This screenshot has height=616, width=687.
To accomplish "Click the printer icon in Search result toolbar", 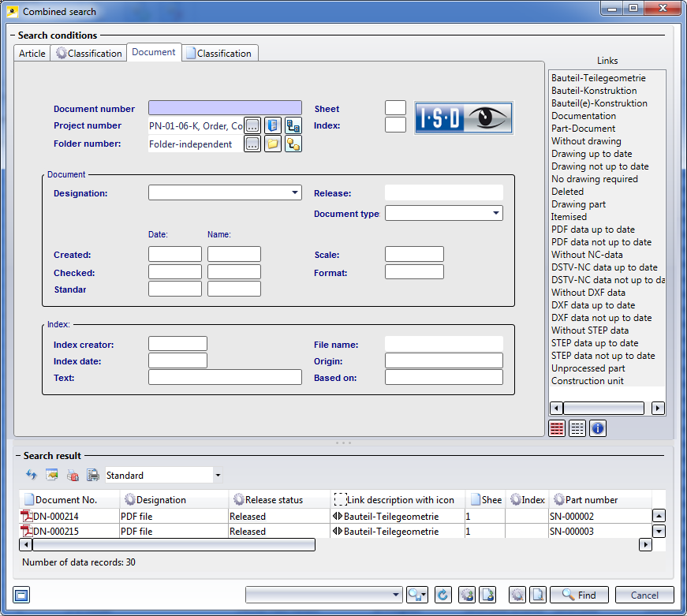I will pyautogui.click(x=93, y=475).
